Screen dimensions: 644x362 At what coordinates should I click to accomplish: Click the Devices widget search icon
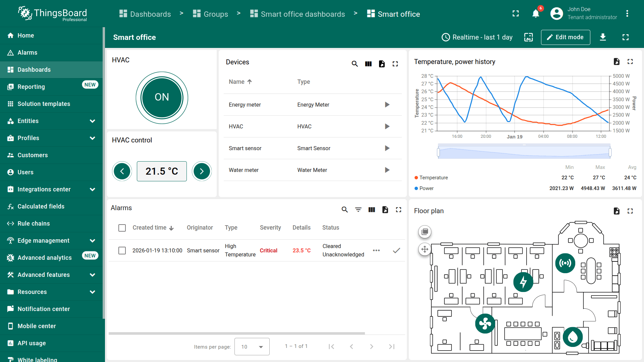[355, 64]
